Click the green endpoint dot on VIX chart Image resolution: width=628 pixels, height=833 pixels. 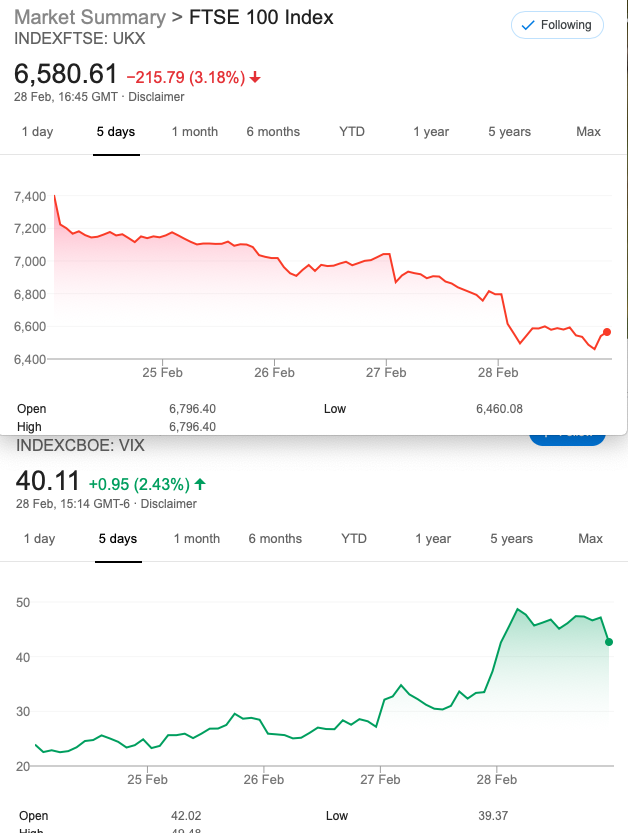pos(609,642)
